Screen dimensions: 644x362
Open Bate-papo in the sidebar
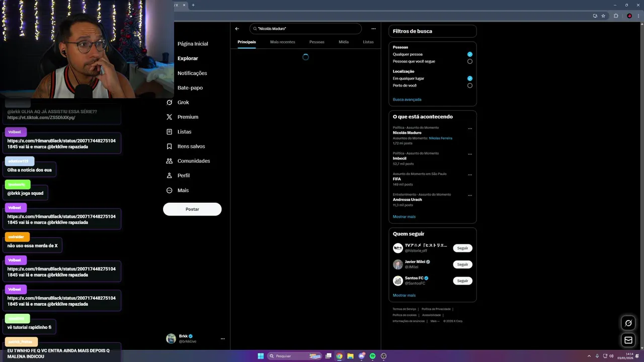pyautogui.click(x=190, y=87)
